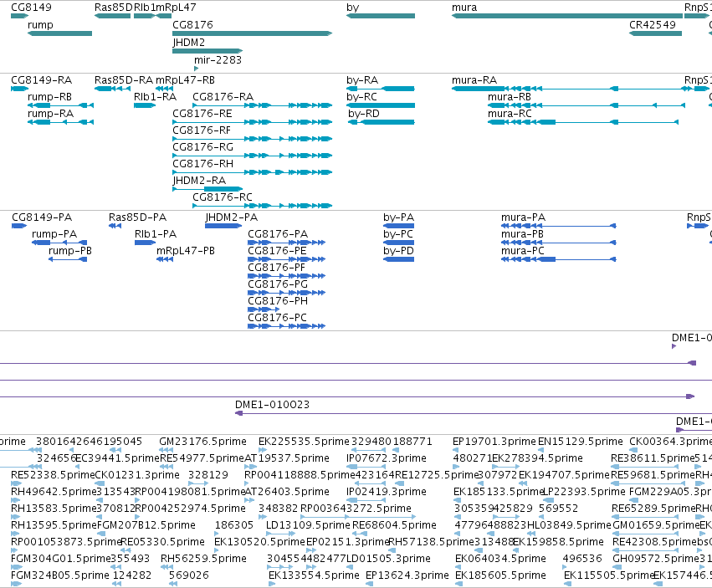The image size is (712, 588).
Task: Select transcript JHDM2-RA label
Action: click(199, 181)
